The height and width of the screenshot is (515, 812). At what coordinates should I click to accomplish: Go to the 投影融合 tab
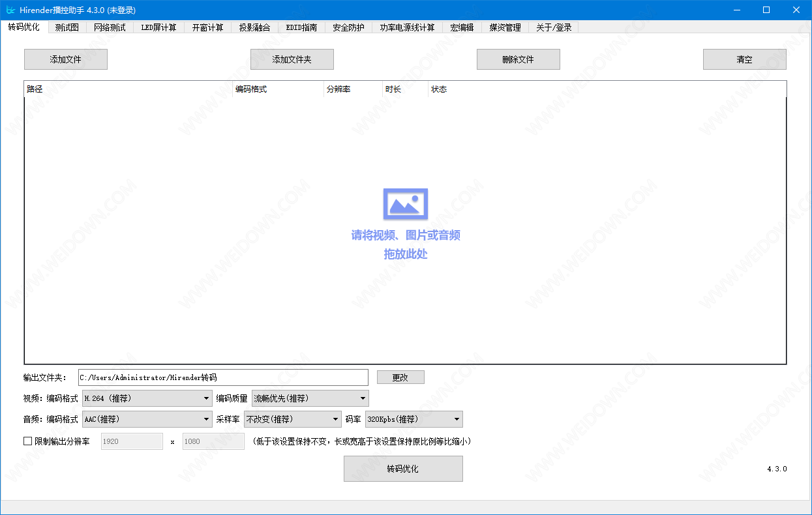coord(254,27)
